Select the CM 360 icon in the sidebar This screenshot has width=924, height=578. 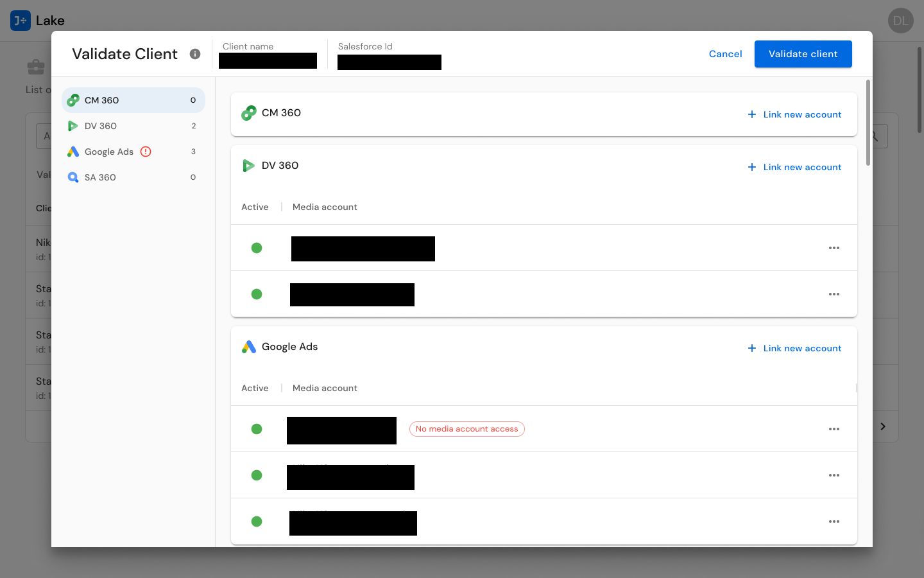[73, 100]
